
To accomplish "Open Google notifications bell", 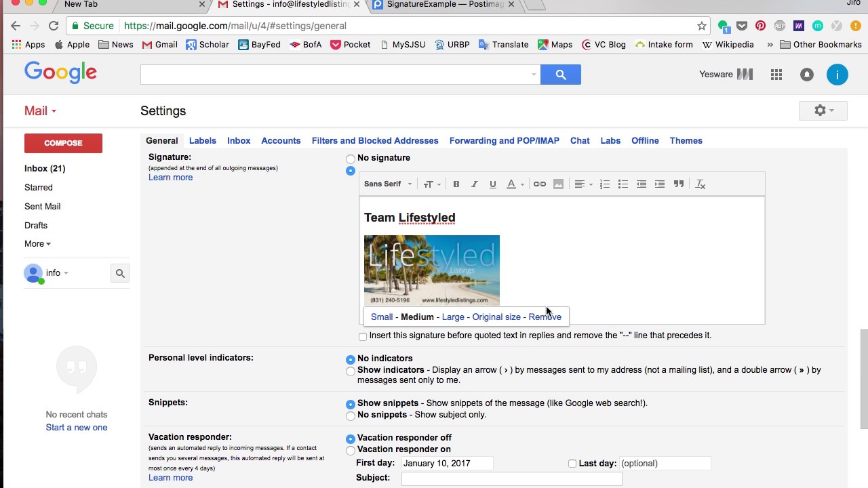I will pos(806,75).
